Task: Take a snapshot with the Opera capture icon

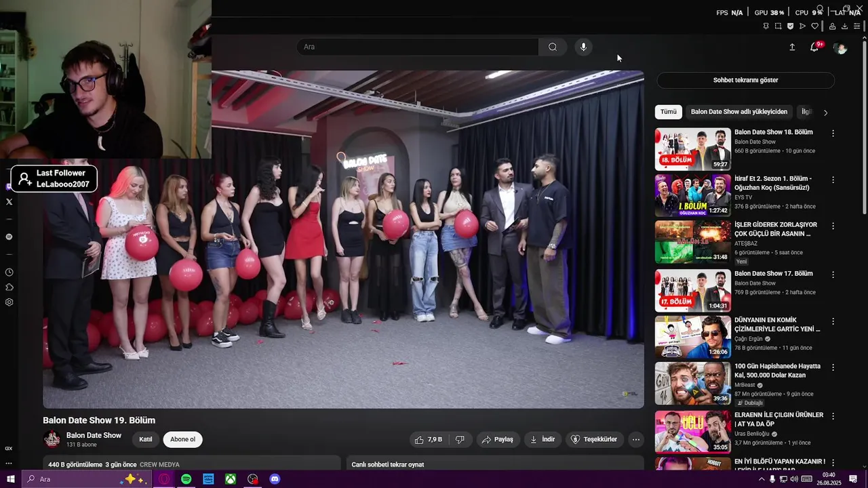Action: pos(778,26)
